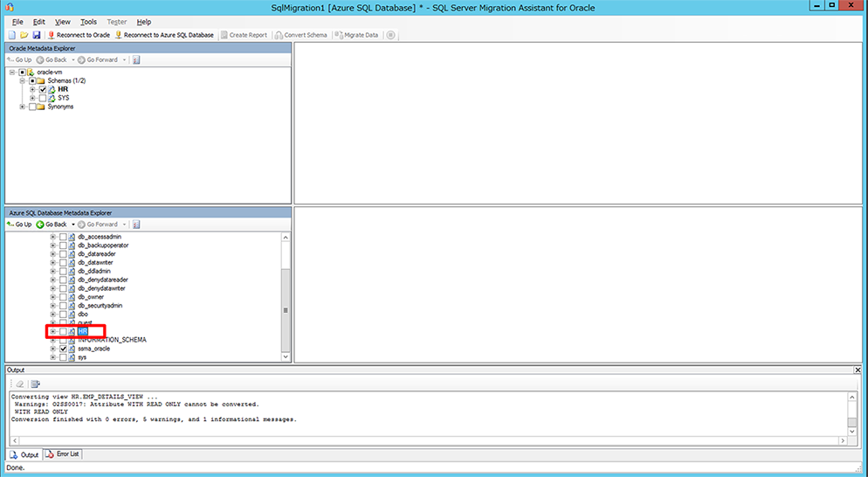Click the word wrap icon in Output panel
Image resolution: width=868 pixels, height=477 pixels.
36,384
